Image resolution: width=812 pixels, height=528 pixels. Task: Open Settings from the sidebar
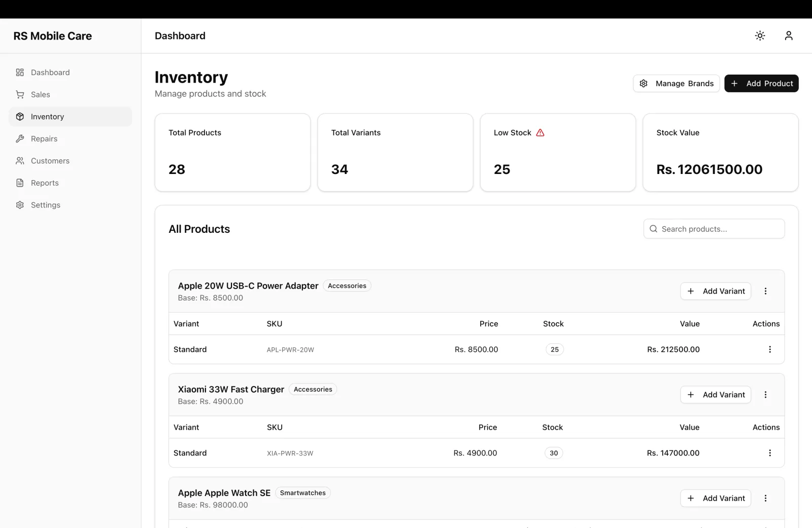pos(71,205)
